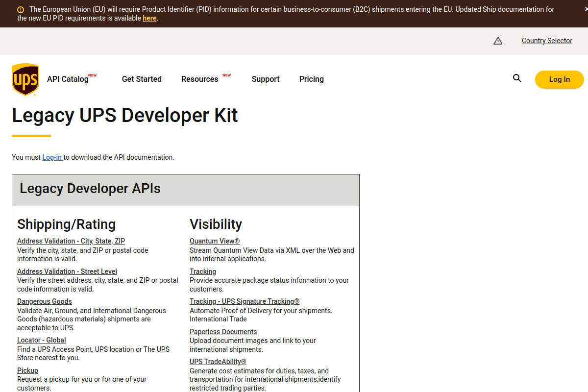Click the Legacy Developer APIs header
This screenshot has width=588, height=392.
[x=90, y=189]
